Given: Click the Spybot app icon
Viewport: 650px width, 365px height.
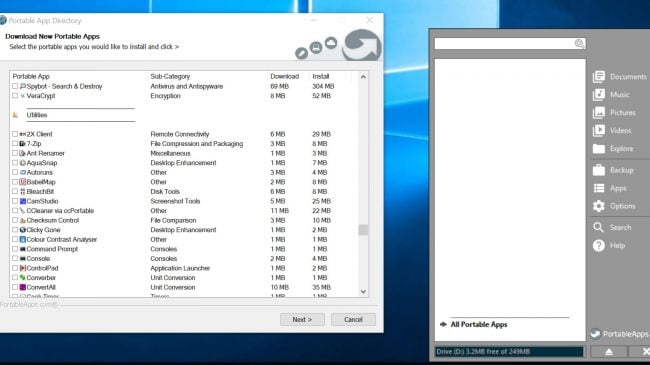Looking at the screenshot, I should coord(23,86).
